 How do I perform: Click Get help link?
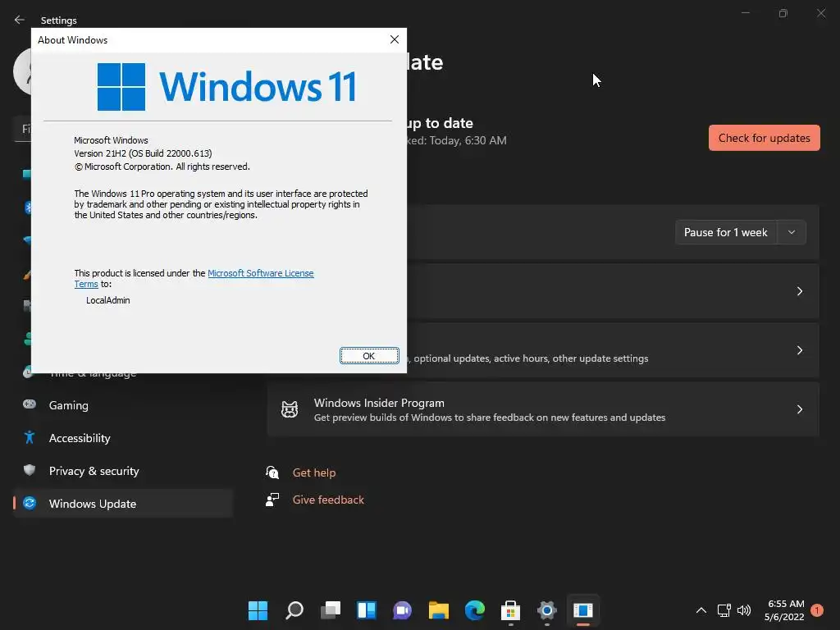(x=314, y=472)
